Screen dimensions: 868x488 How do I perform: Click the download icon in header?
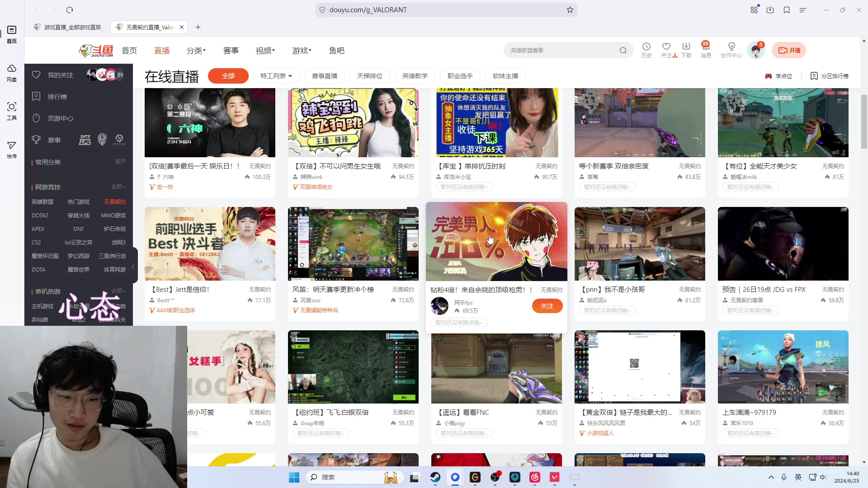686,47
